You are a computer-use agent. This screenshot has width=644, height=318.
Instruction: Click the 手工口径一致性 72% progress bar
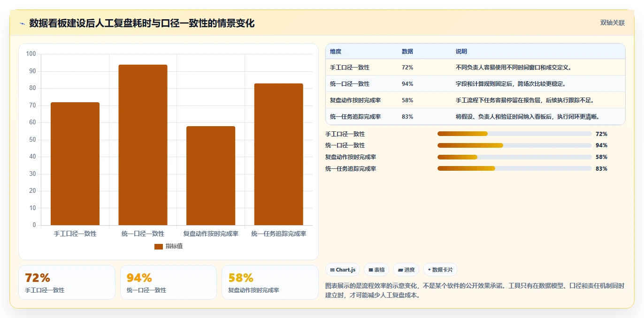coord(514,134)
